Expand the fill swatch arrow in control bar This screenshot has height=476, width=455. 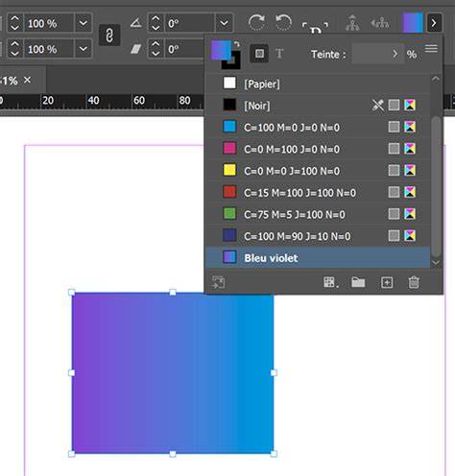tap(434, 23)
